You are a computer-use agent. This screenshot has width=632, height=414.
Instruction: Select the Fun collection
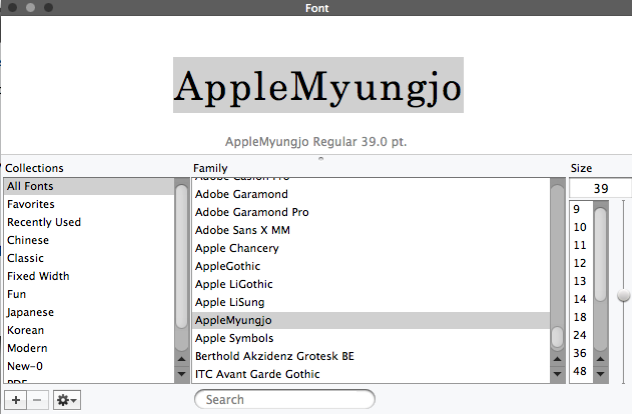[x=89, y=294]
